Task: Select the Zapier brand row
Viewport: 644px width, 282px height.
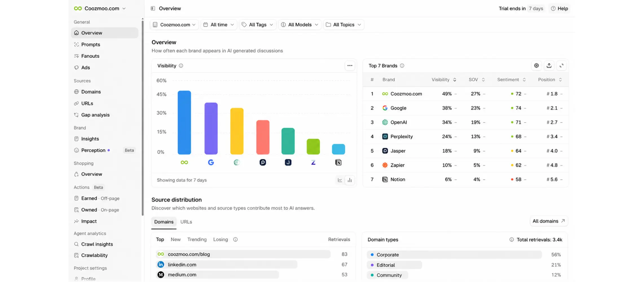Action: pos(466,165)
